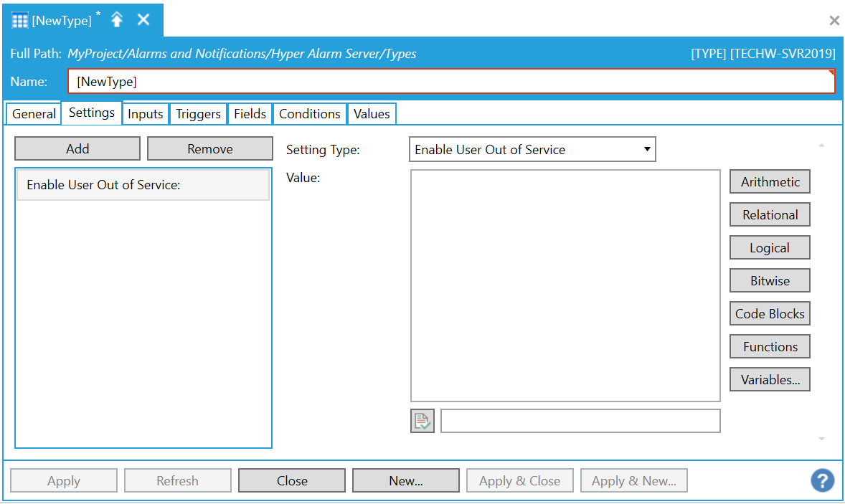Open Arithmetic operators
The image size is (845, 504).
pyautogui.click(x=770, y=182)
